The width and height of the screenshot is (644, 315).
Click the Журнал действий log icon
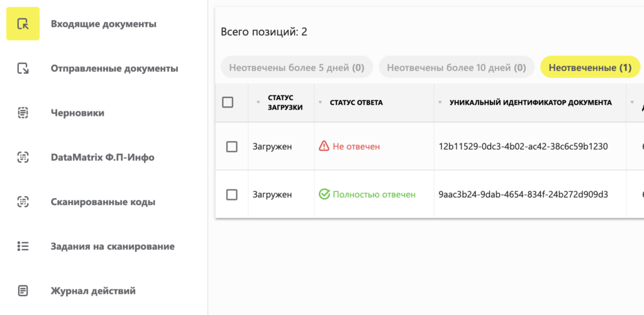pyautogui.click(x=23, y=290)
